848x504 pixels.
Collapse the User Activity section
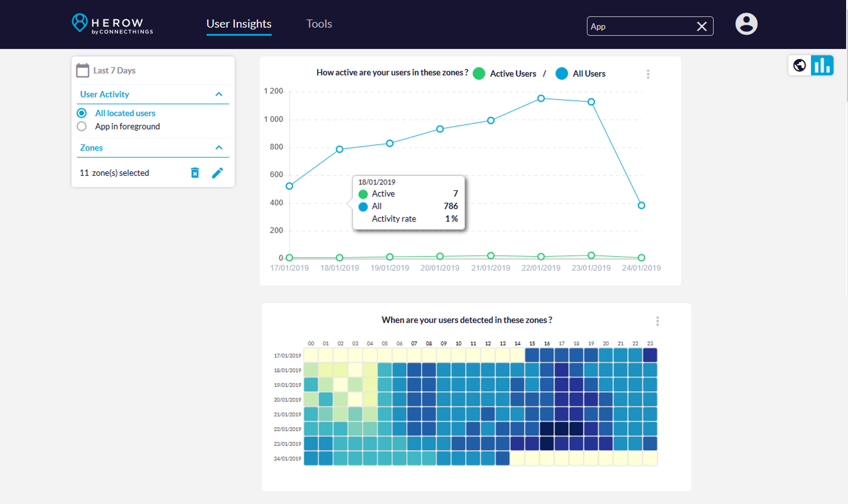click(219, 94)
